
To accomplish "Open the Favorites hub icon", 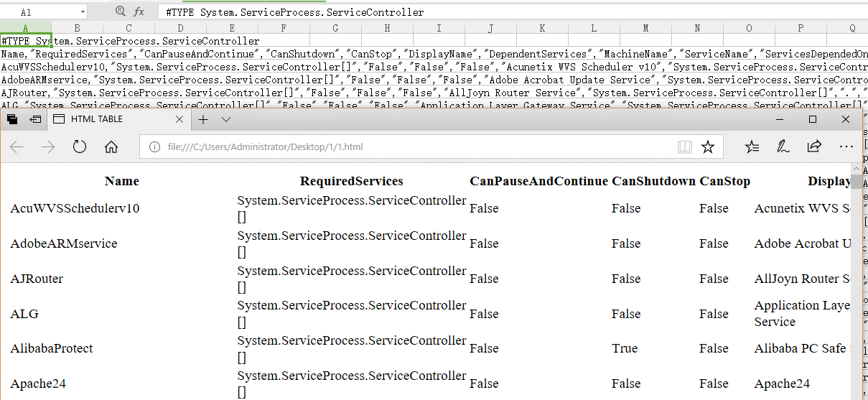I will pyautogui.click(x=752, y=146).
